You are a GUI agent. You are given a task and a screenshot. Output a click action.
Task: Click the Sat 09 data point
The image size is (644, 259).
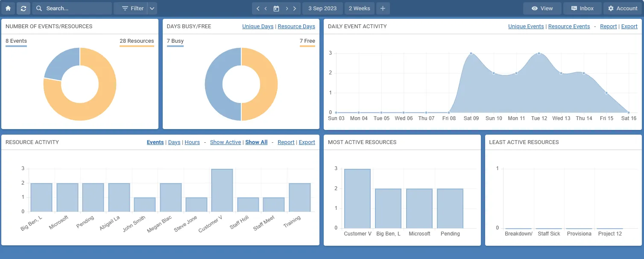pyautogui.click(x=471, y=53)
